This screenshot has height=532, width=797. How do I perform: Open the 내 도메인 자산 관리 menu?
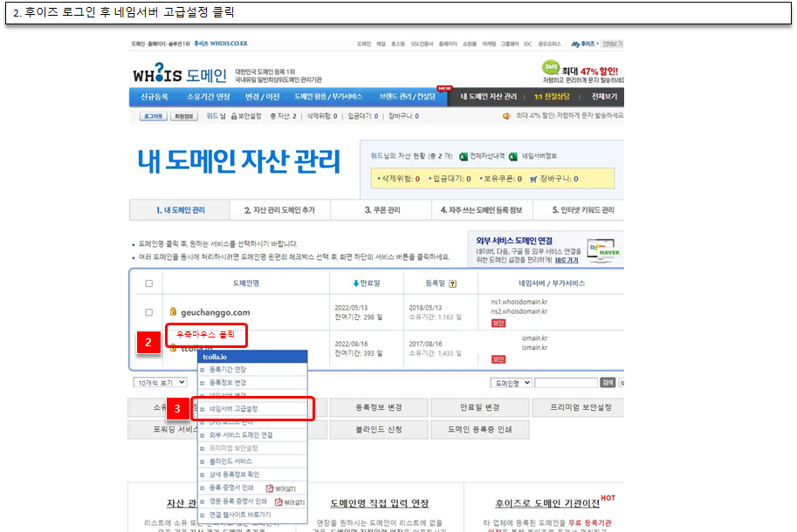489,97
